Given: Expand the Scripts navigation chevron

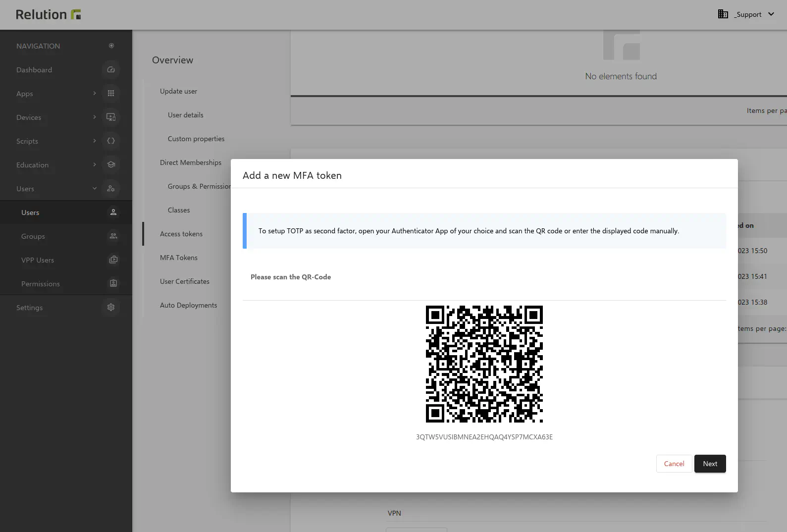Looking at the screenshot, I should [x=95, y=141].
